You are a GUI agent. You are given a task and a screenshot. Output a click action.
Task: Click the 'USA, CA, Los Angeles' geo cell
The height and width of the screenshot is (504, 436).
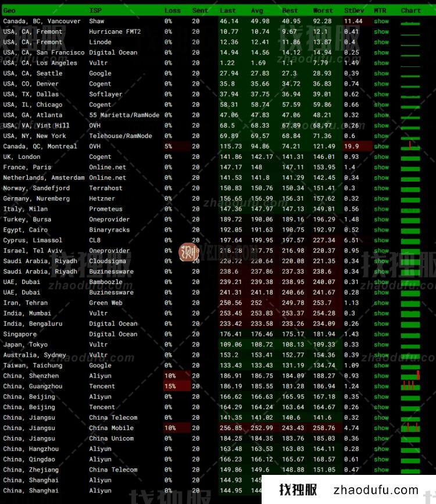click(x=40, y=63)
